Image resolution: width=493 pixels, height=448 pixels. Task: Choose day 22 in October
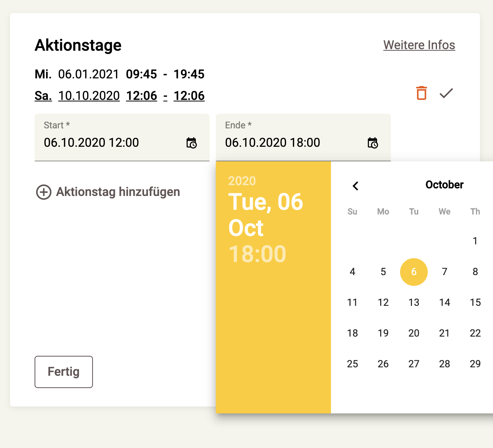(x=475, y=333)
